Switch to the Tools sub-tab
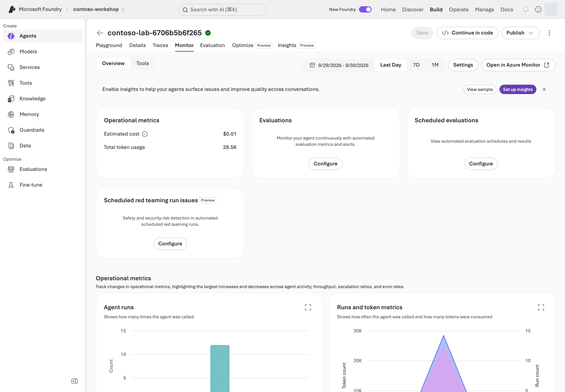The width and height of the screenshot is (565, 392). tap(143, 64)
